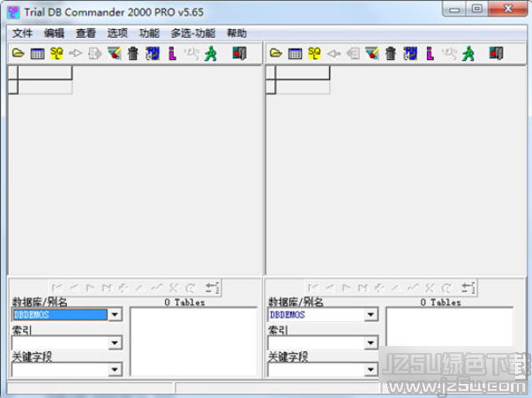Click the magenta info 'i' icon, left toolbar
The width and height of the screenshot is (532, 398).
pos(172,54)
